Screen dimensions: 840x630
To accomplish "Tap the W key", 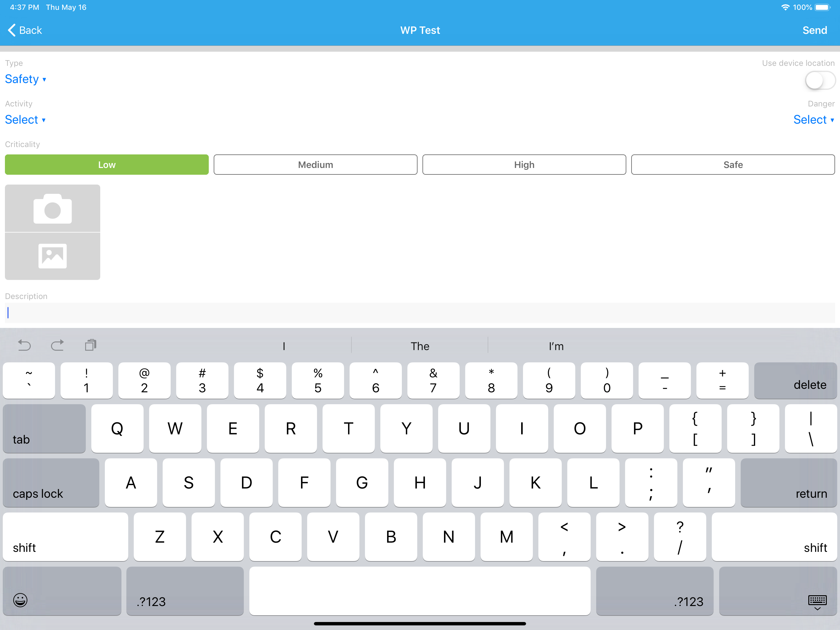I will [175, 429].
